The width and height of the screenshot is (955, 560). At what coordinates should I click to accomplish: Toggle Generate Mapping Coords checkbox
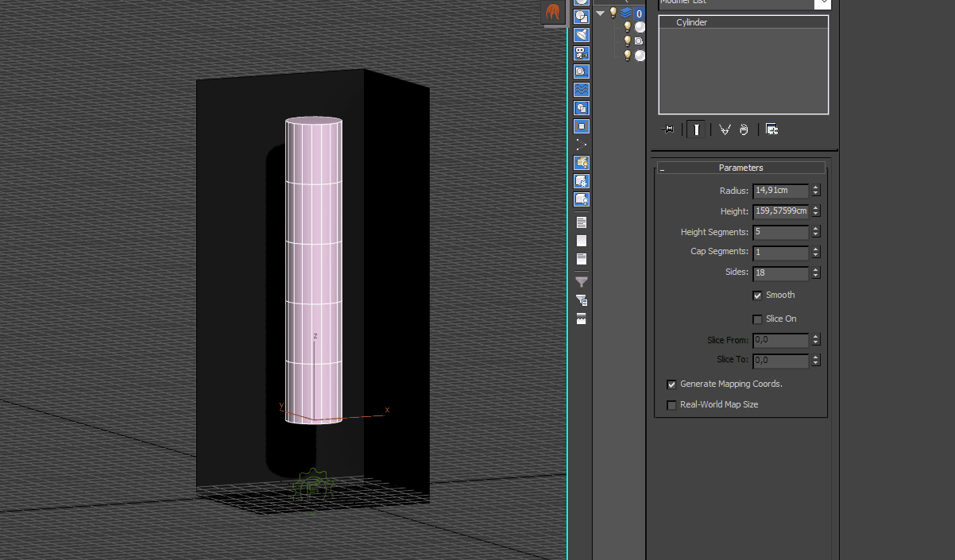(672, 384)
